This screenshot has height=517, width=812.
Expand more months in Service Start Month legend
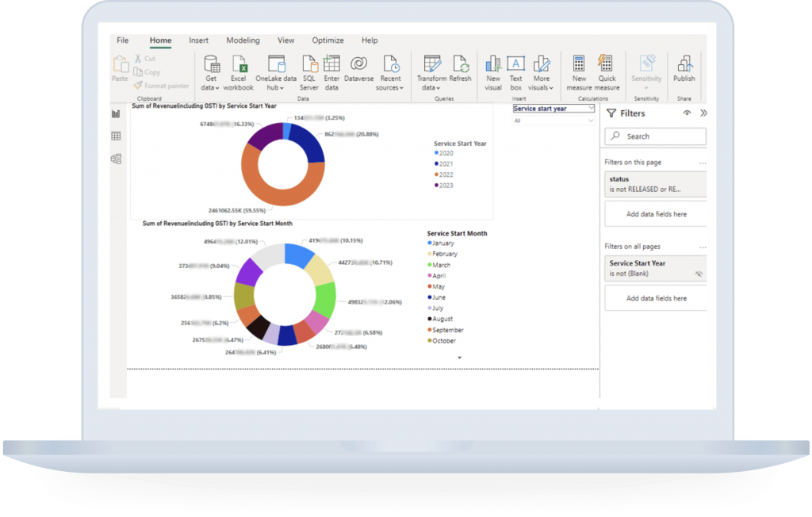pos(459,358)
